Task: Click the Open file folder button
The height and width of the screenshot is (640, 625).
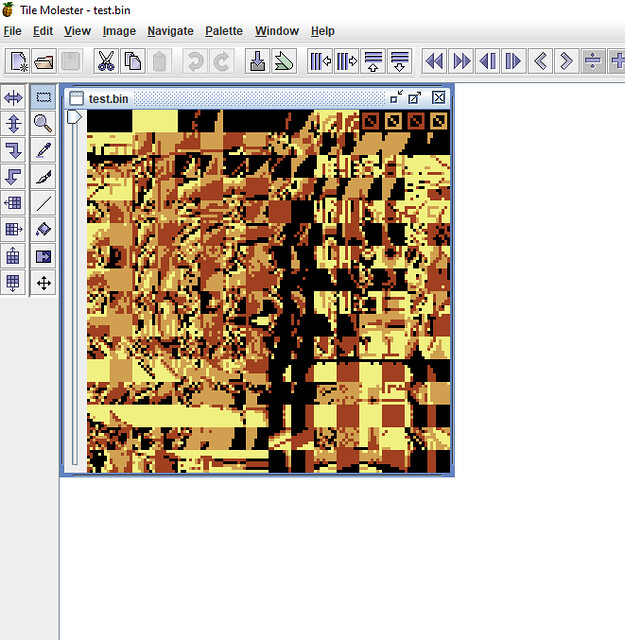Action: click(44, 61)
